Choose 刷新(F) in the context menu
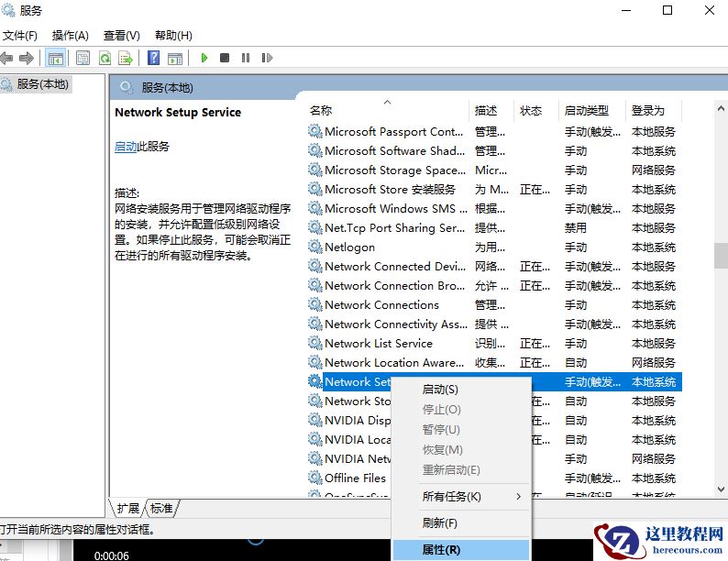 [460, 522]
